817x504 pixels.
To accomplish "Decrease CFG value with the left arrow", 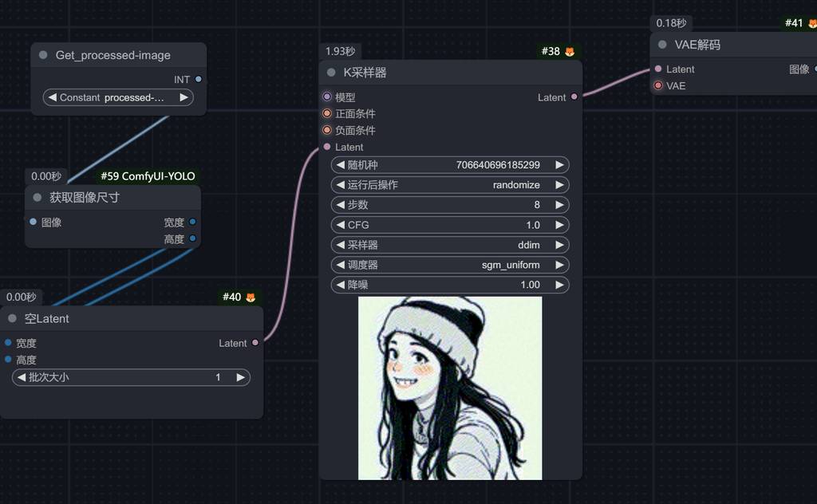I will pos(339,225).
